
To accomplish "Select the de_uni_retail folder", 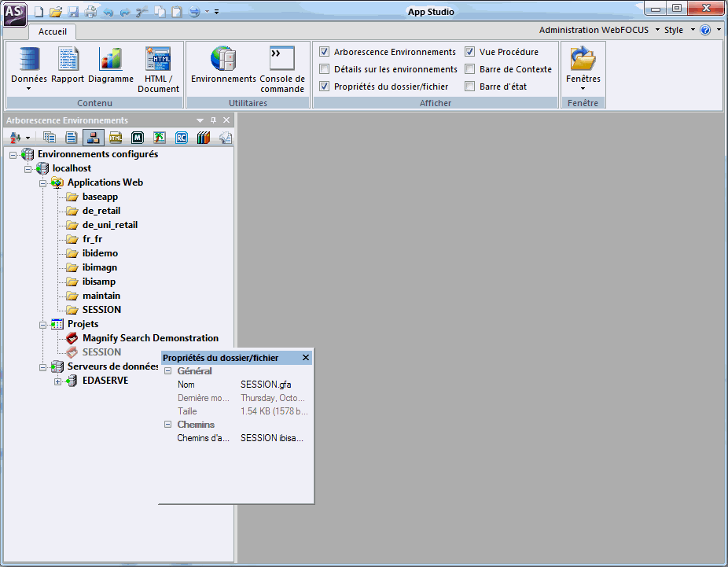I will click(110, 225).
